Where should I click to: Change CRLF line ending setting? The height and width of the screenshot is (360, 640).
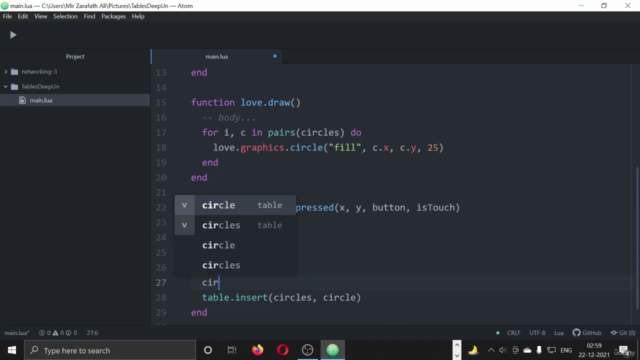click(513, 333)
